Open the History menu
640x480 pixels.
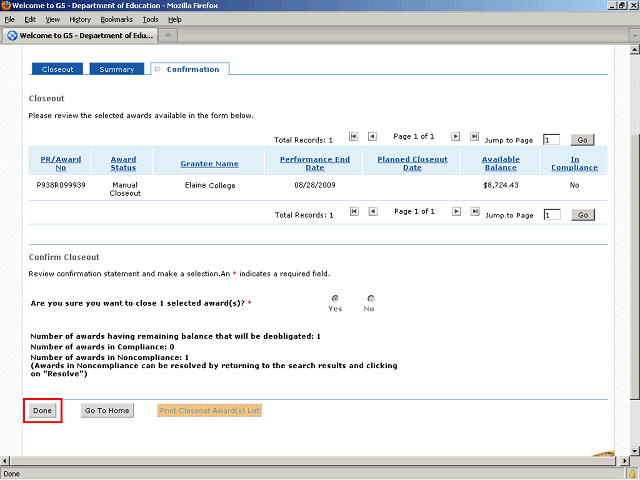[80, 20]
